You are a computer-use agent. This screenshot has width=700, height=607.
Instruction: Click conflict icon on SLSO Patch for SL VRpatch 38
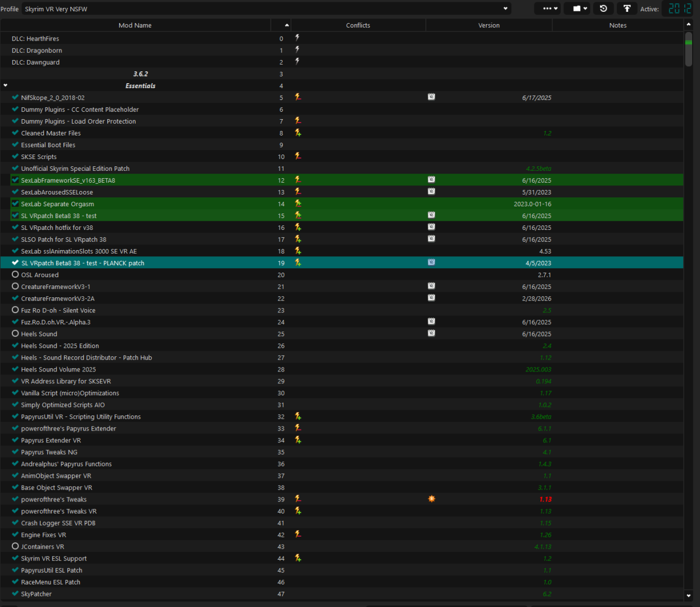pos(298,239)
